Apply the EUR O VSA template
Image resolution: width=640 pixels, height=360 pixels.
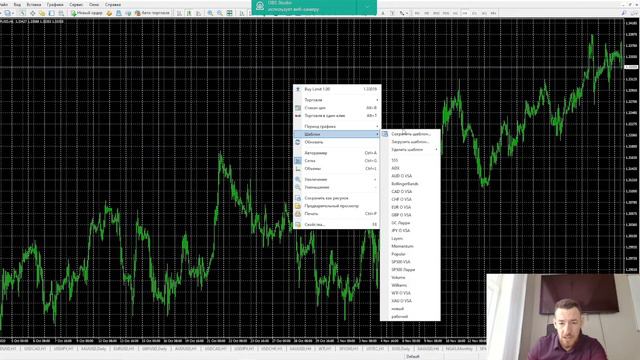(410, 207)
